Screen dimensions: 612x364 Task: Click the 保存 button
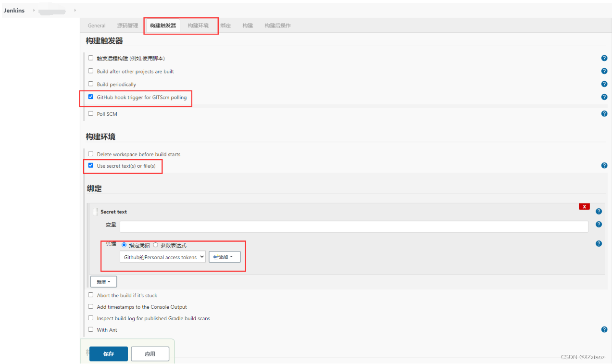pos(108,353)
